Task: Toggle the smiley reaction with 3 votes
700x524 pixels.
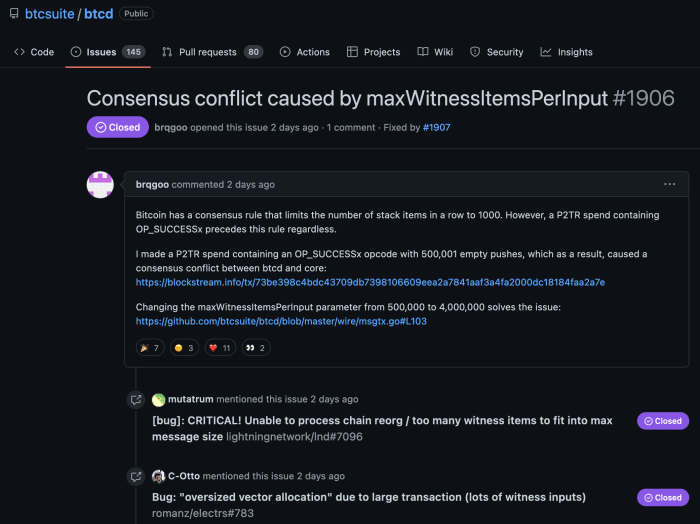Action: click(184, 348)
